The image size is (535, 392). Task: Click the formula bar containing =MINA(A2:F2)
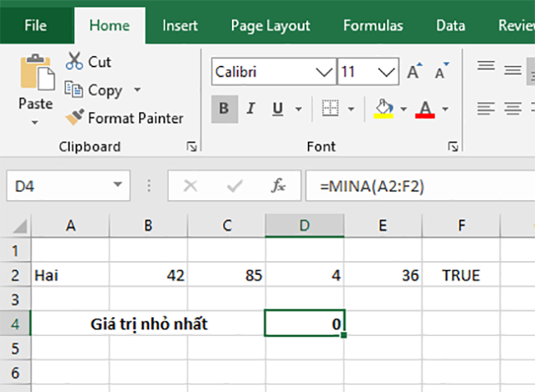[x=420, y=186]
